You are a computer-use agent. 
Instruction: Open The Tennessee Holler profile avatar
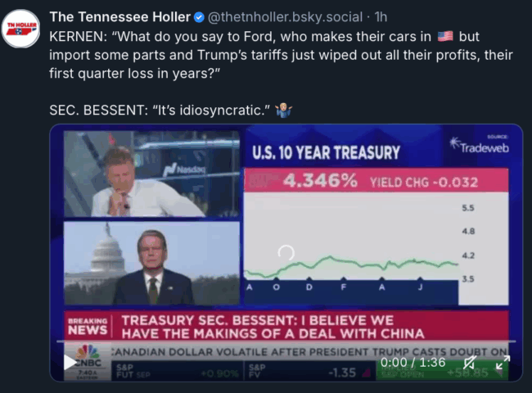(21, 29)
